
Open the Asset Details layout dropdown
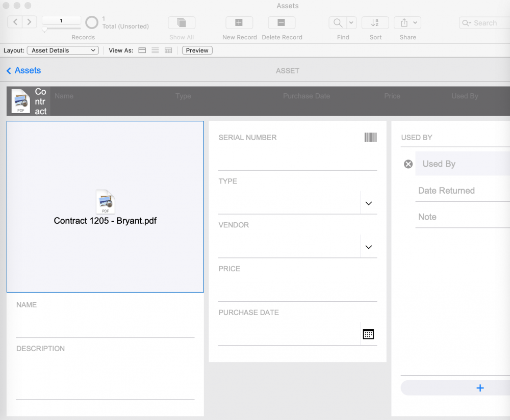[x=63, y=50]
